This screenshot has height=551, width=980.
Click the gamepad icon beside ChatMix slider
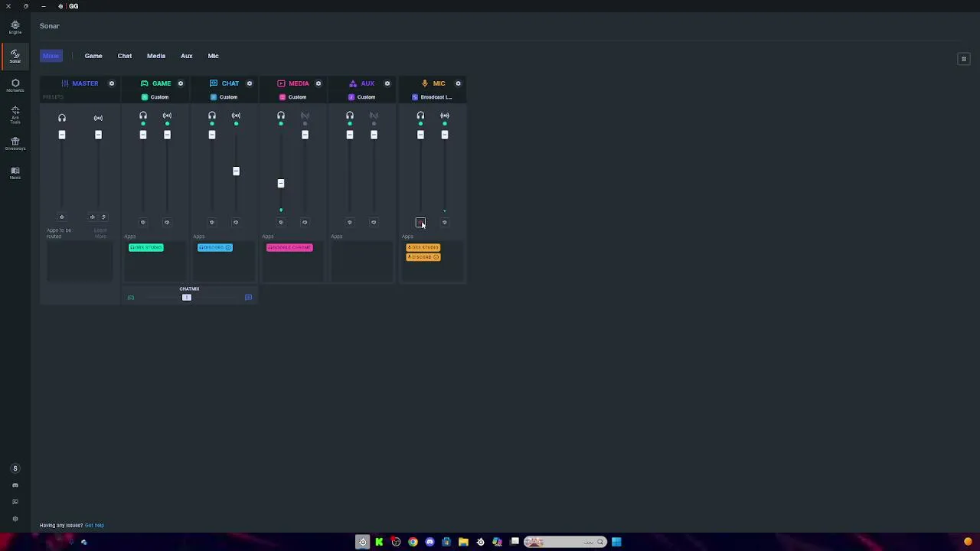click(130, 298)
